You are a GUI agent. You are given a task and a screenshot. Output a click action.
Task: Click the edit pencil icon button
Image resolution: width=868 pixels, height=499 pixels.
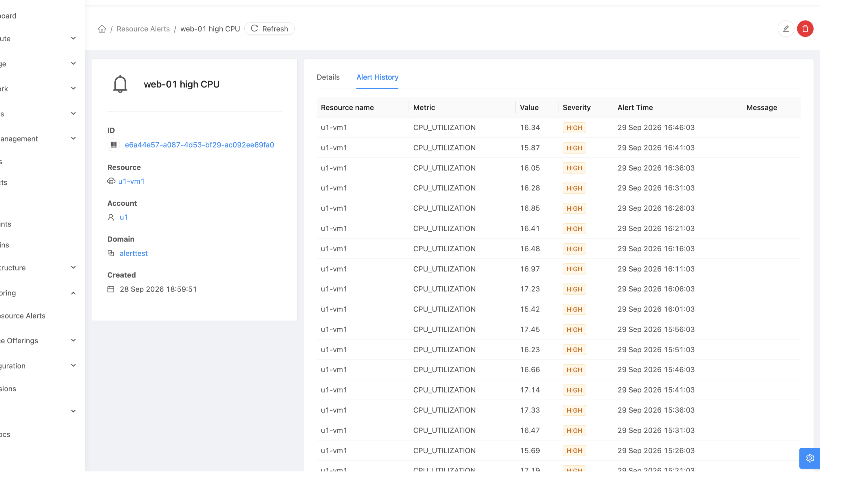tap(786, 29)
